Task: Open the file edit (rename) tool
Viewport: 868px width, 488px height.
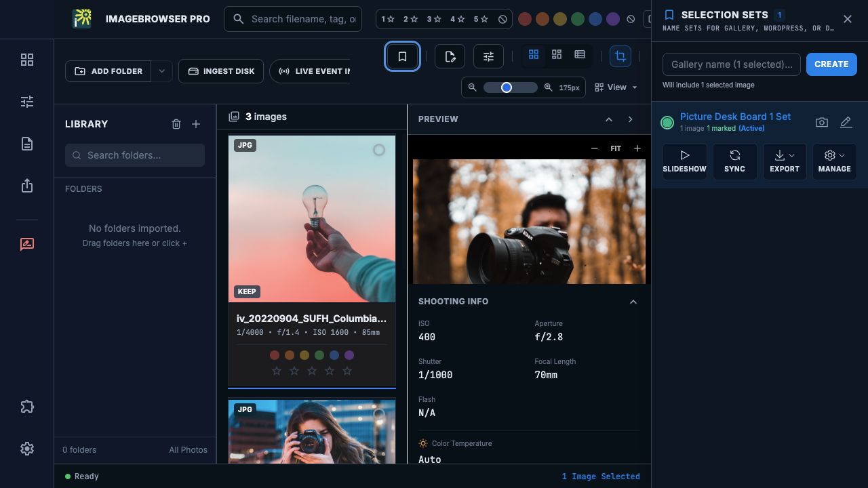Action: [450, 56]
